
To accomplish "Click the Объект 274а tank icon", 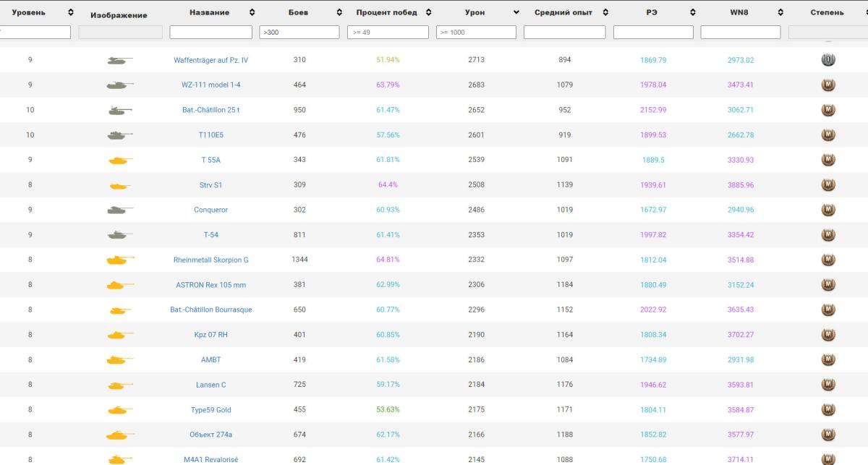I will [120, 435].
